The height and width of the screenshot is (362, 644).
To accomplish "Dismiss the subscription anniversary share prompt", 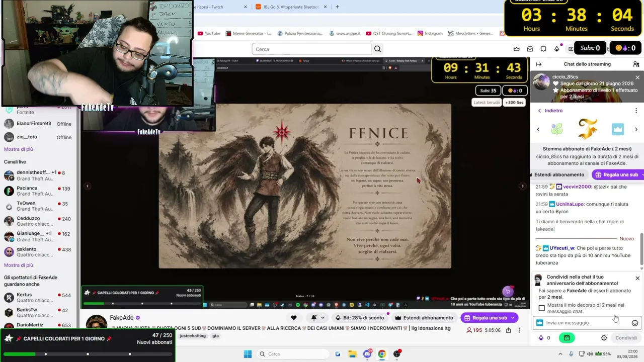I will (637, 278).
